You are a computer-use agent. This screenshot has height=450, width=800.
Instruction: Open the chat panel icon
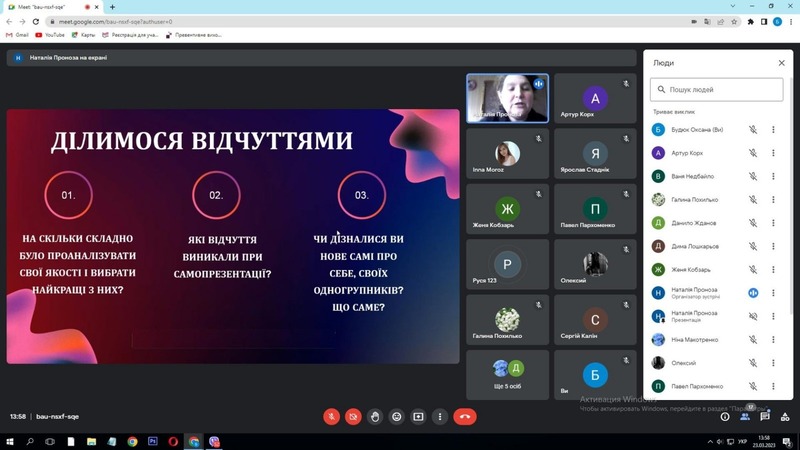click(x=767, y=416)
